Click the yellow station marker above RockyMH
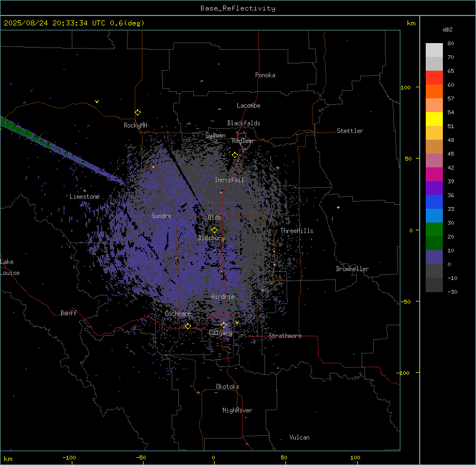 pyautogui.click(x=137, y=113)
